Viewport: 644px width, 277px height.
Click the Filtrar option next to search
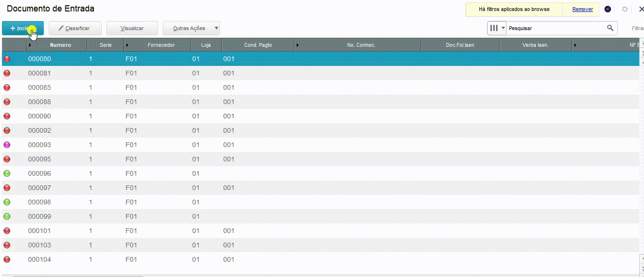click(x=638, y=28)
